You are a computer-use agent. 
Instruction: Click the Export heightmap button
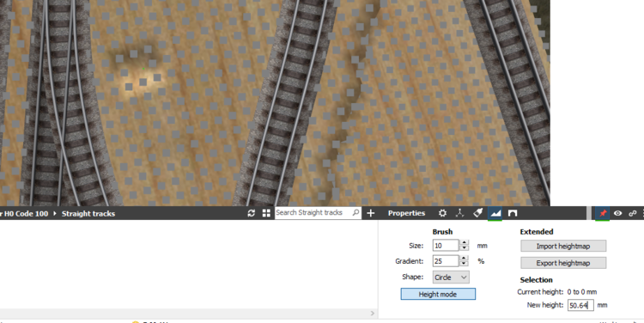point(563,263)
